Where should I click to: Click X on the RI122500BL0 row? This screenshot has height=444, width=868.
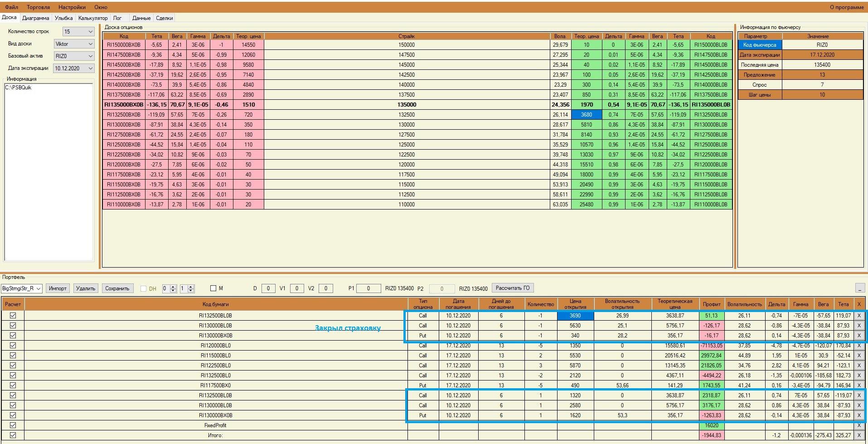(x=859, y=366)
